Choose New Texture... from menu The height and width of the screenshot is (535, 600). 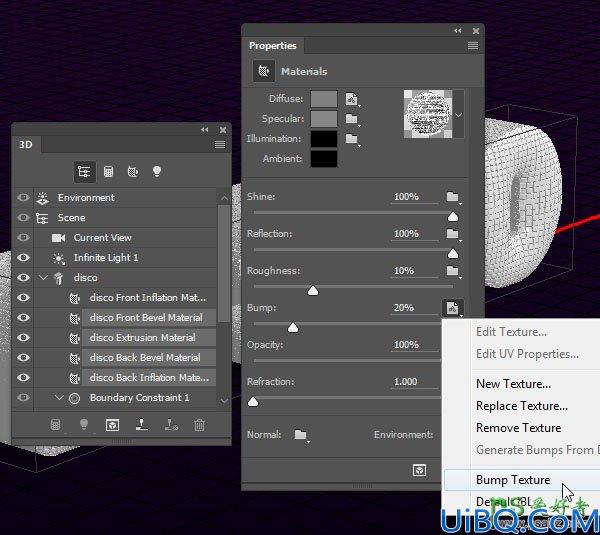click(x=513, y=383)
